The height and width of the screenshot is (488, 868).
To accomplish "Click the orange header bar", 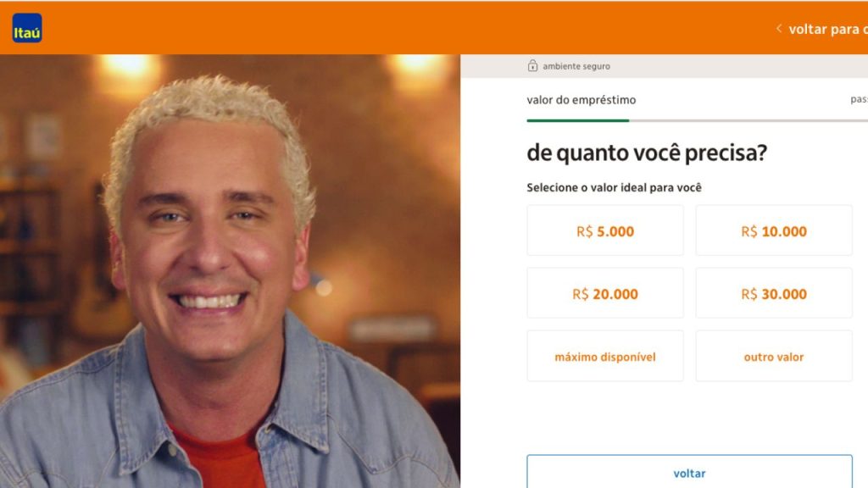I will [x=434, y=28].
